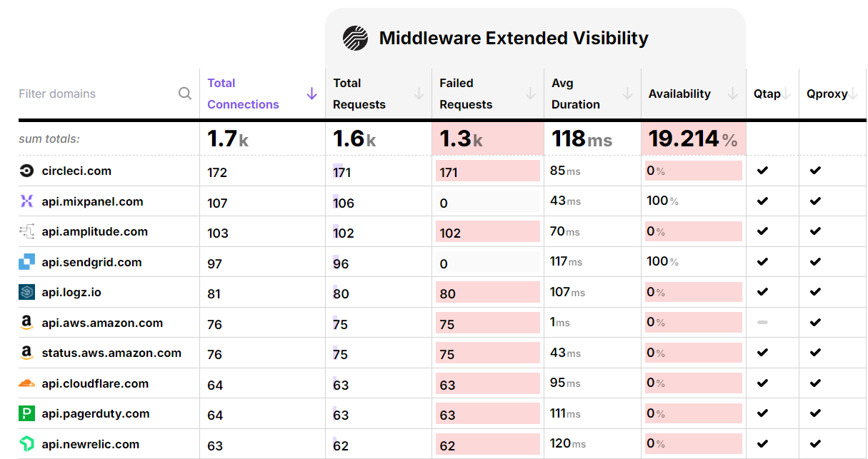Screen dimensions: 868x459
Task: Sort by Availability arrow
Action: pyautogui.click(x=732, y=94)
